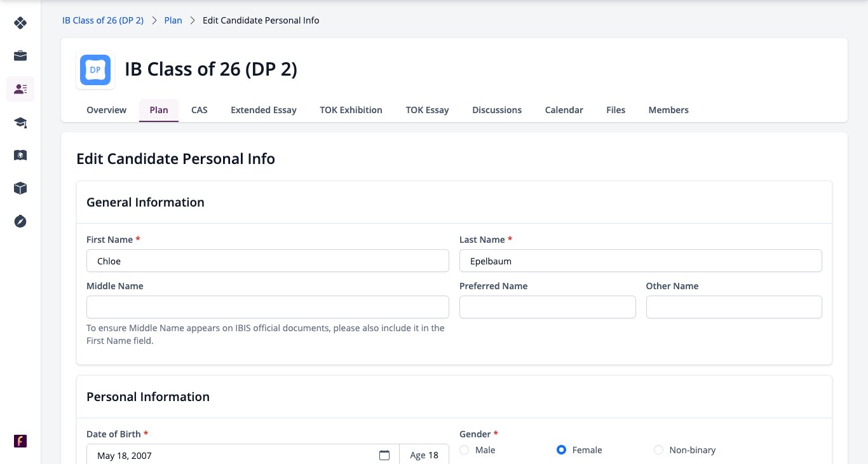Click the Plan breadcrumb link
Screen dimensions: 868x464
click(x=173, y=20)
